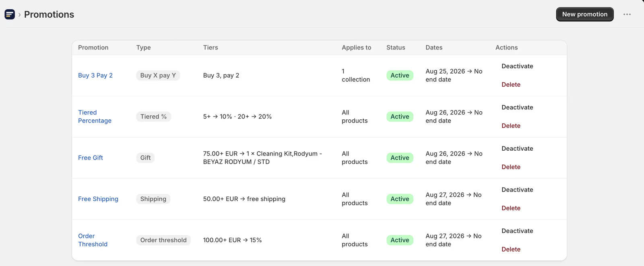
Task: Delete the Buy 3 Pay 2 promotion
Action: [511, 85]
